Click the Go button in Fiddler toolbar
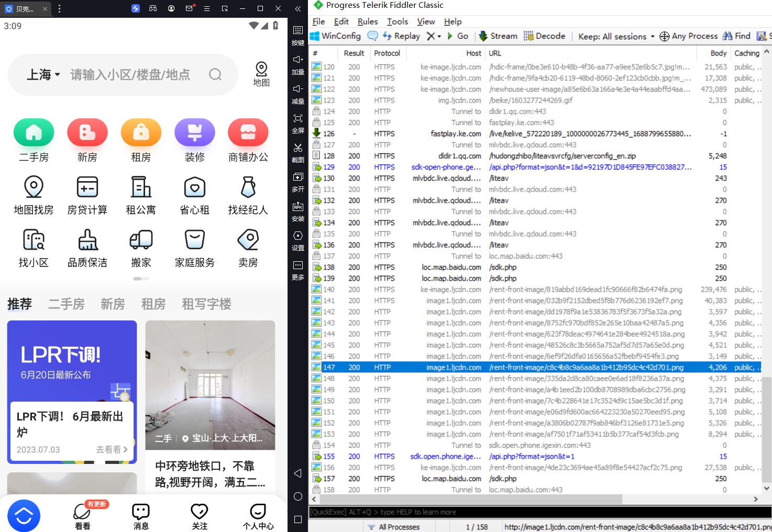This screenshot has height=532, width=772. point(457,36)
